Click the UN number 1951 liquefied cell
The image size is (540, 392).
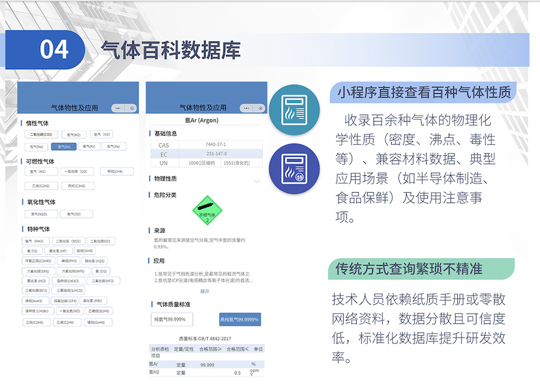tap(236, 163)
